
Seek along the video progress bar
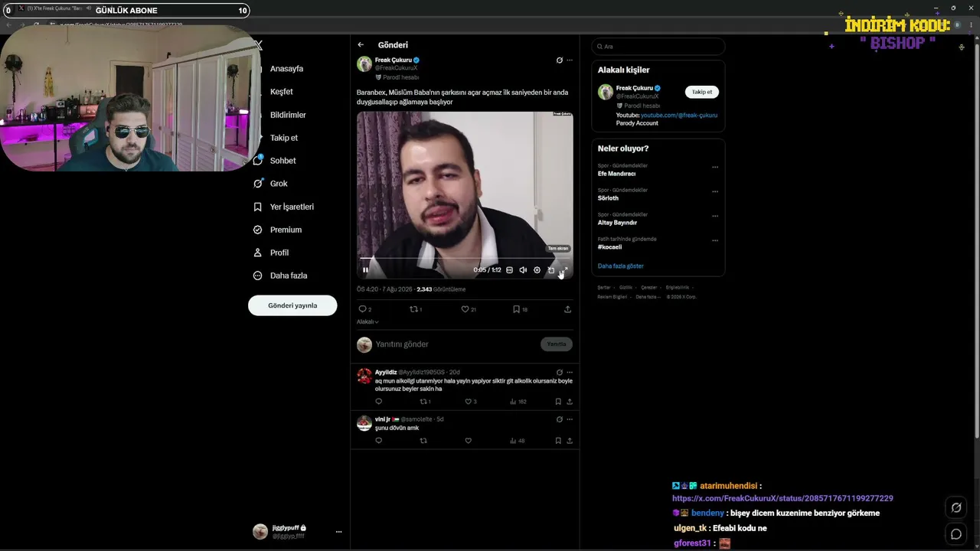465,259
